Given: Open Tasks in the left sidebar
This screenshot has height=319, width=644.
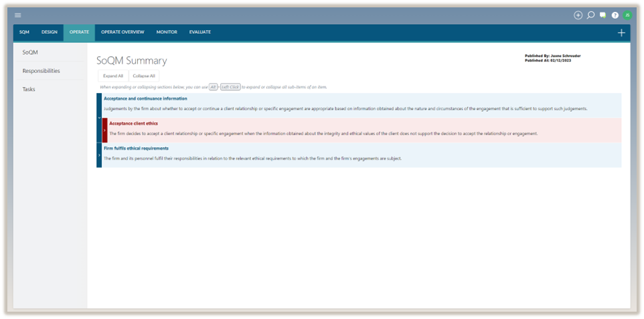Looking at the screenshot, I should 29,89.
